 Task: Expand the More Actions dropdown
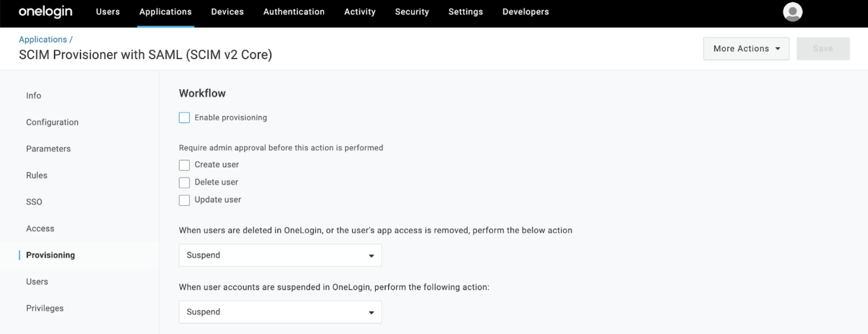click(x=746, y=49)
